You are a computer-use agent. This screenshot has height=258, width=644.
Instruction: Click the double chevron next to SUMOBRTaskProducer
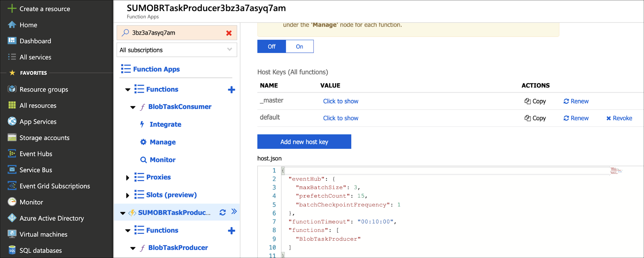(x=234, y=212)
